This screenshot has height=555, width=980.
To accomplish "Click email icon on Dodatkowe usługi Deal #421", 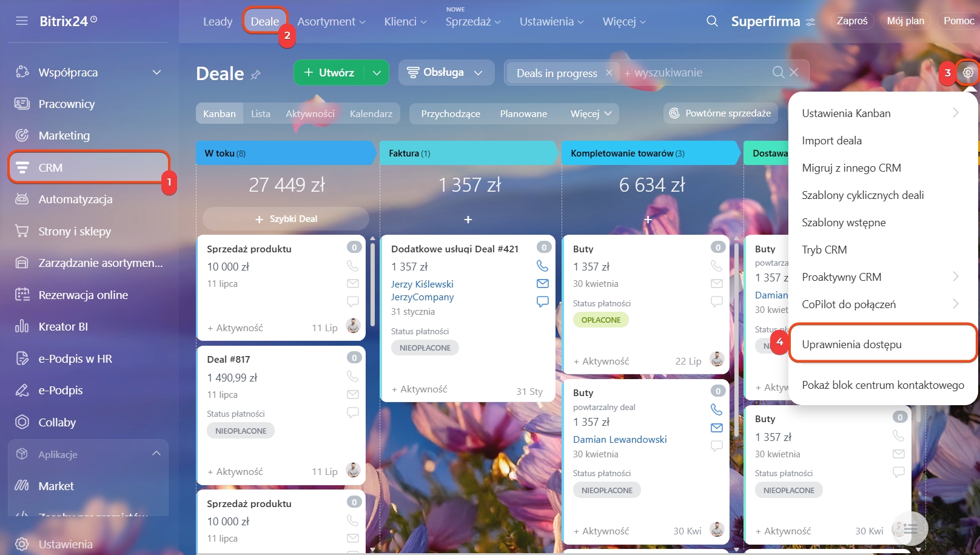I will pos(542,283).
